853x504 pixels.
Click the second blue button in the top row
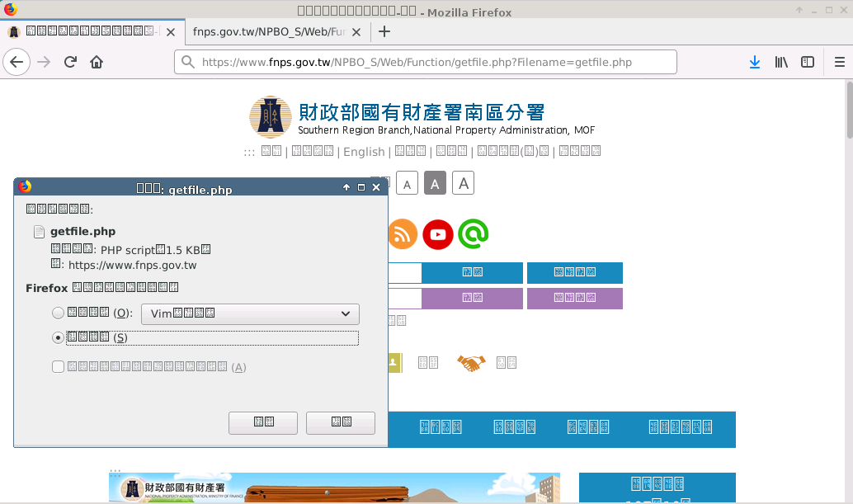click(x=575, y=272)
